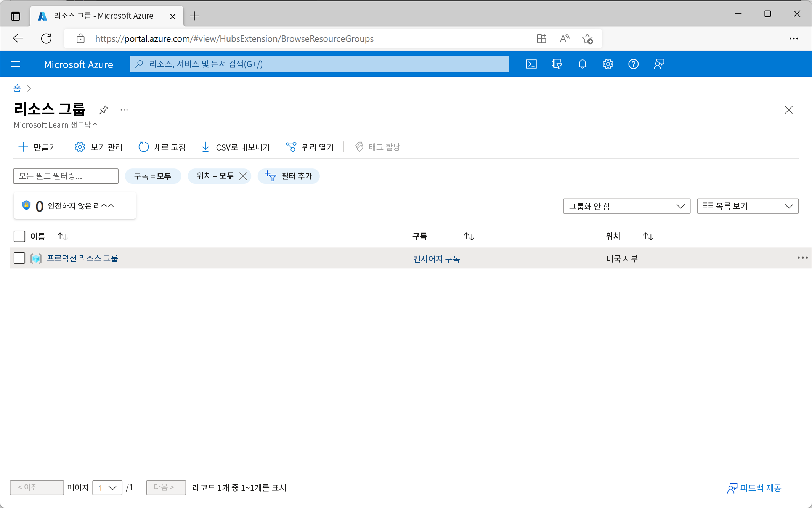Click the Microsoft Azure brand title

coord(79,64)
